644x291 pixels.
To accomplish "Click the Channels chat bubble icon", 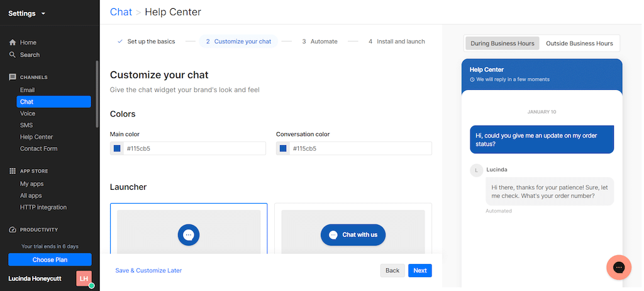I will click(x=13, y=77).
